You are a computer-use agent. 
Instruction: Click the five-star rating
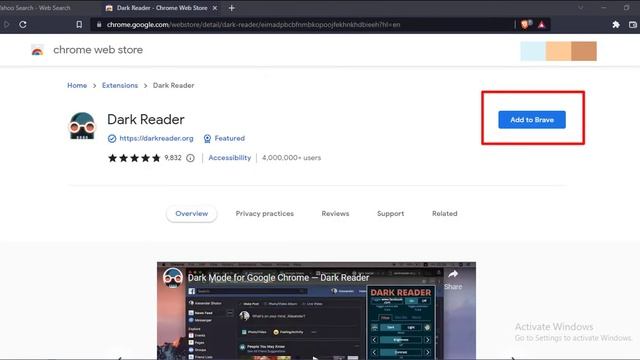(x=134, y=158)
